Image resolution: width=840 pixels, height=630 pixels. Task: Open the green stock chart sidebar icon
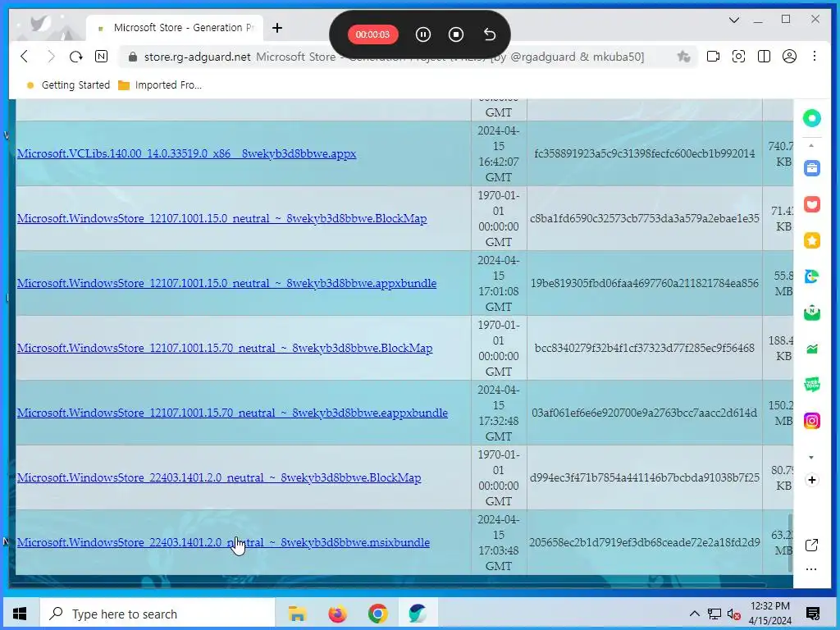pyautogui.click(x=811, y=349)
